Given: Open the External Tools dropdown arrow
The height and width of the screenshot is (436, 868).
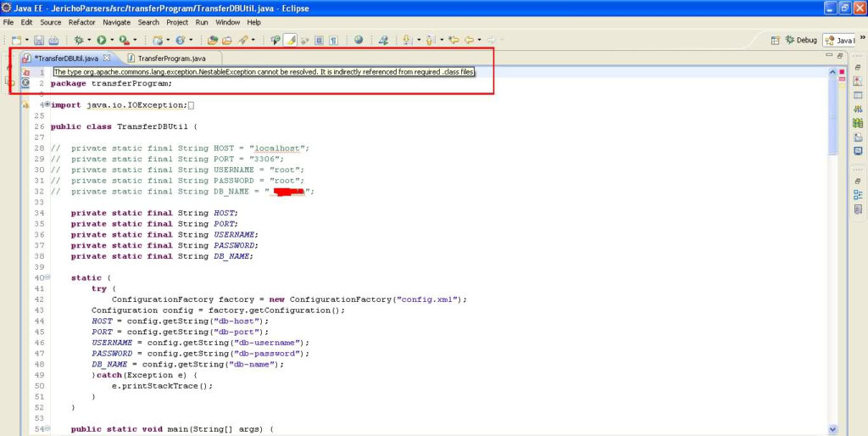Looking at the screenshot, I should tap(135, 40).
